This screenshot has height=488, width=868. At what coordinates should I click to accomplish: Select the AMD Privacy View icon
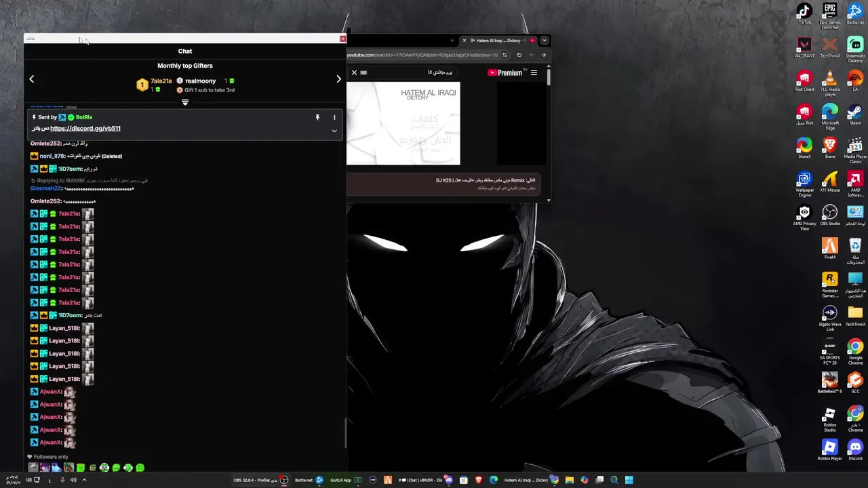click(x=804, y=217)
